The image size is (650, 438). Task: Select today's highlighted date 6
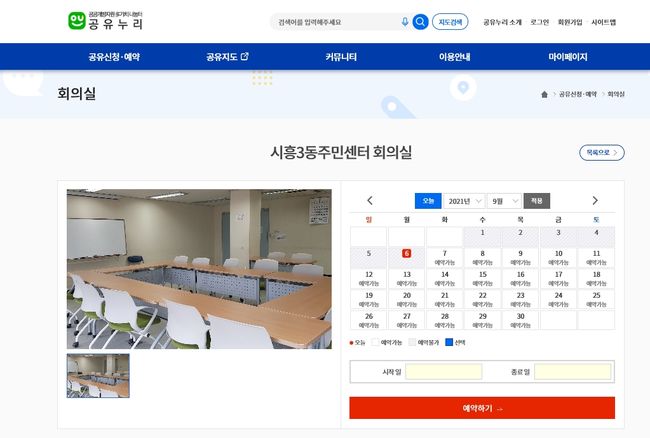(x=407, y=253)
